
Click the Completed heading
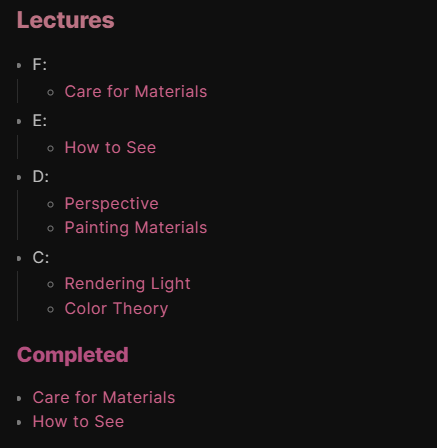coord(73,355)
